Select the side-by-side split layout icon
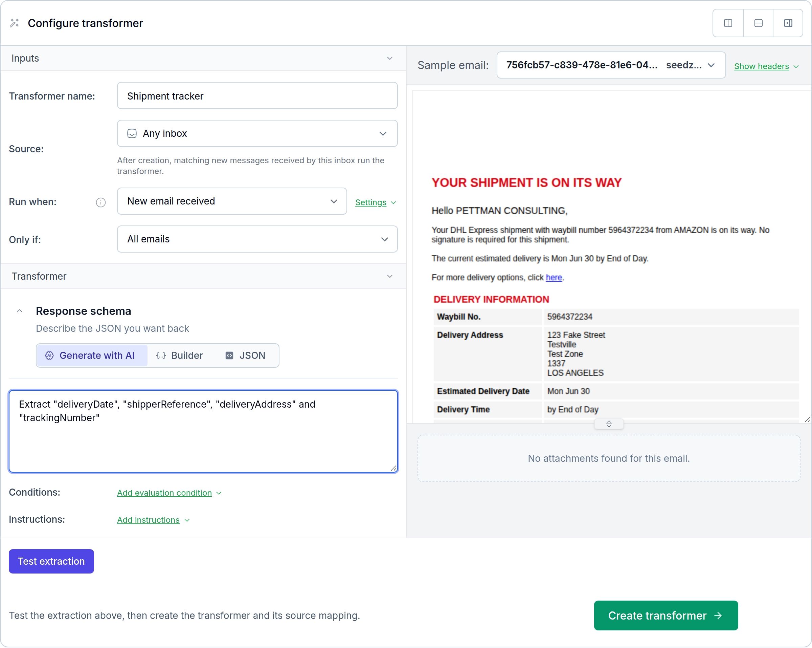Screen dimensions: 812x648 coord(728,23)
